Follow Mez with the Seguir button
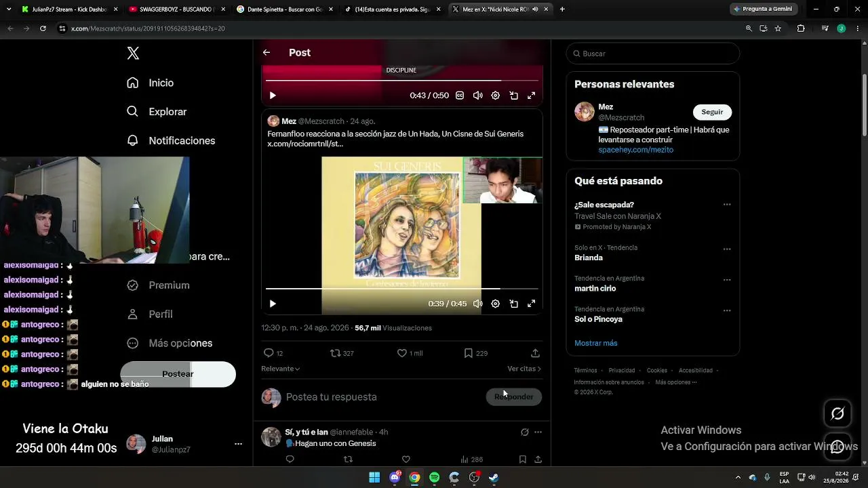This screenshot has width=868, height=488. pos(712,112)
